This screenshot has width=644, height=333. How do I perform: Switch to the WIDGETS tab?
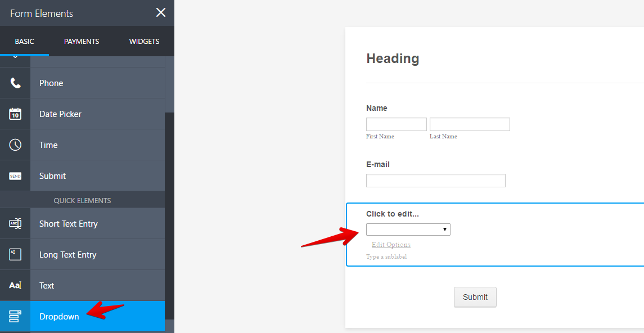tap(144, 41)
